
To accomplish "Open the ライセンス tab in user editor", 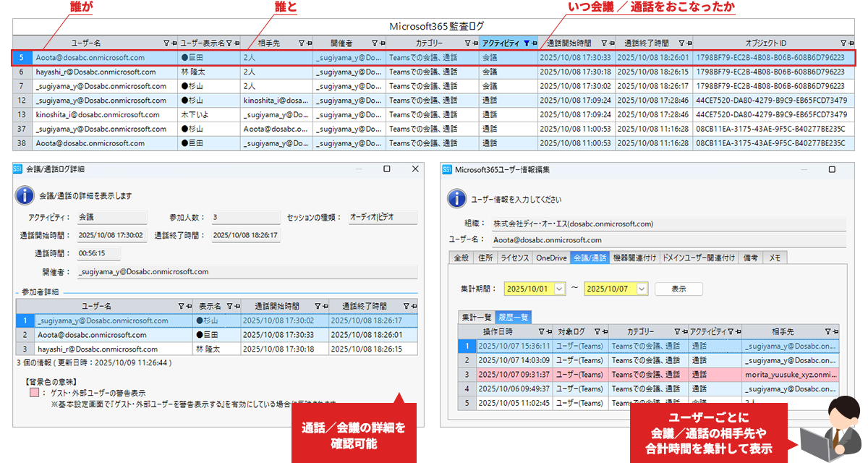I will pos(514,258).
